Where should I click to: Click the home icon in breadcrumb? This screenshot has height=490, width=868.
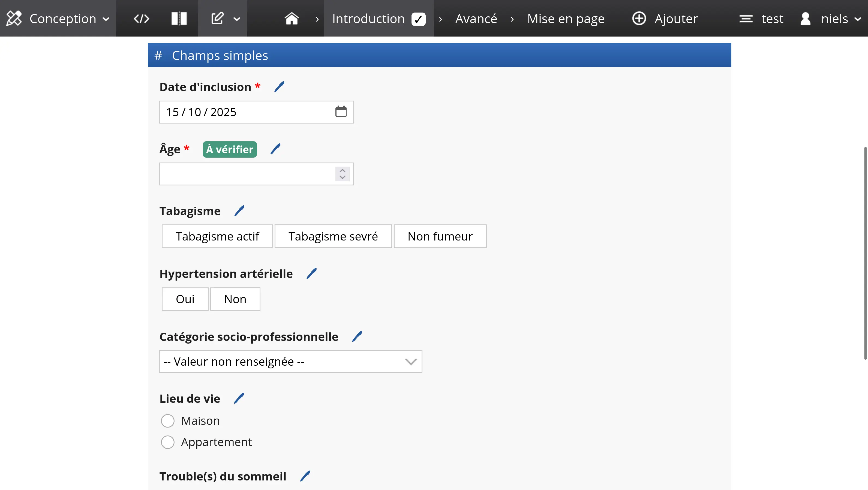click(x=292, y=19)
